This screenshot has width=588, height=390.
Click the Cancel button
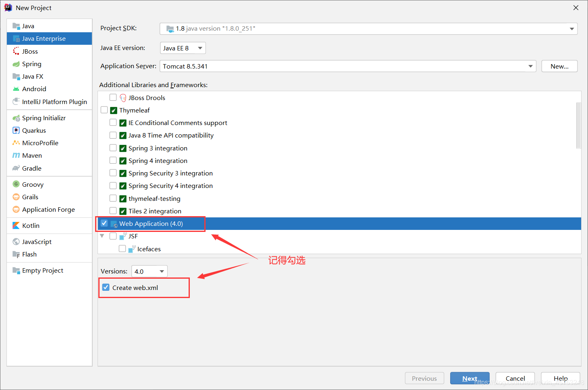point(515,378)
